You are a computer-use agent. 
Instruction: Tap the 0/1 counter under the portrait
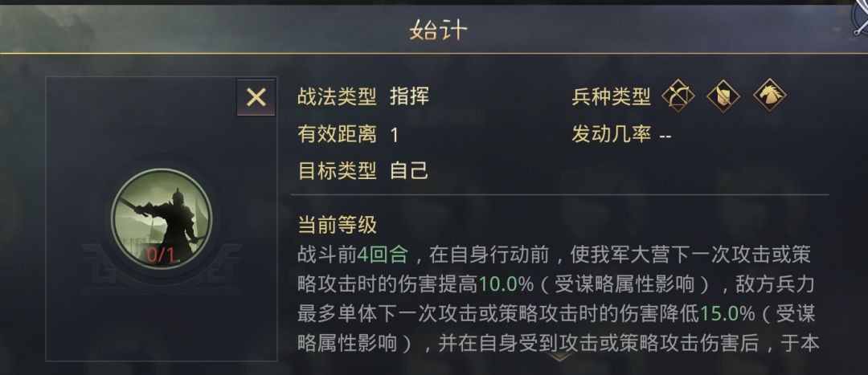point(161,255)
